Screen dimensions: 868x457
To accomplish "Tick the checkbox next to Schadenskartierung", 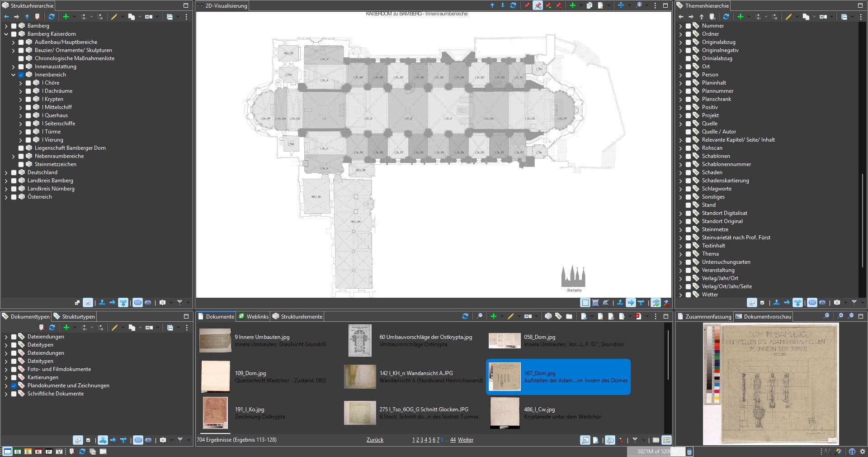I will coord(689,181).
